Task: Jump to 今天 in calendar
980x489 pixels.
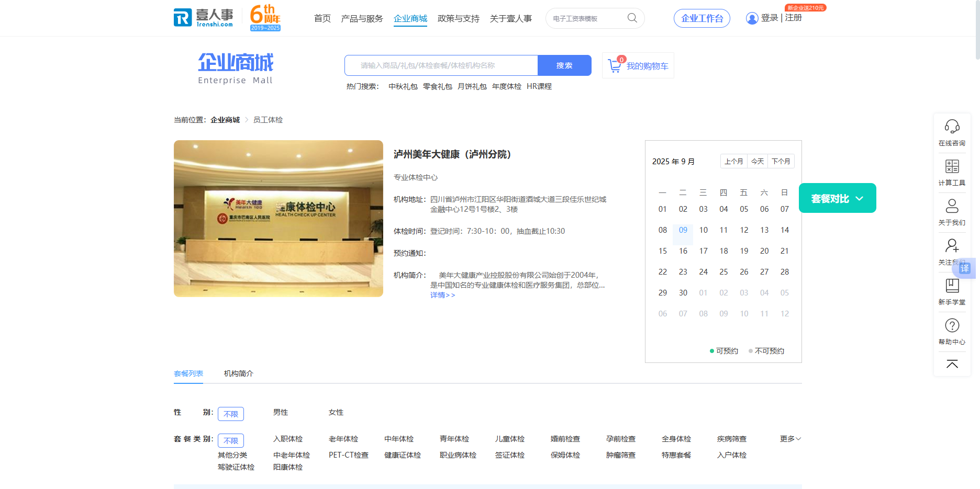Action: pos(758,161)
